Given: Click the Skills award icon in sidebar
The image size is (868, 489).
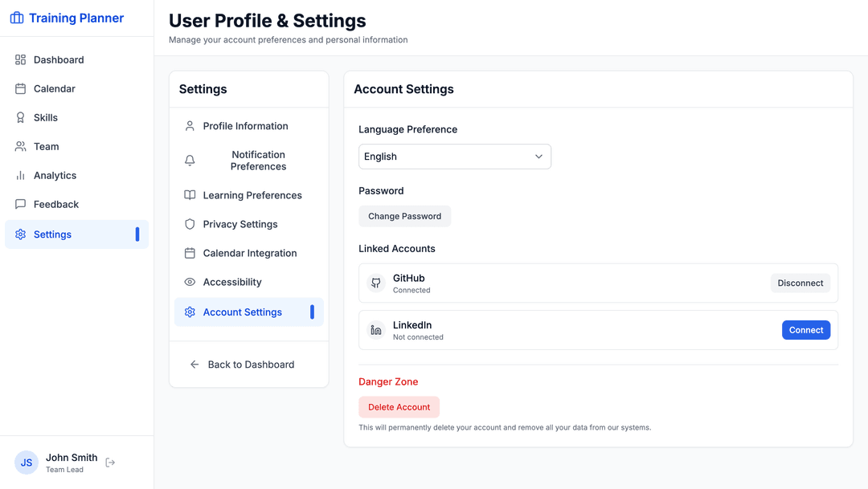Looking at the screenshot, I should point(21,117).
